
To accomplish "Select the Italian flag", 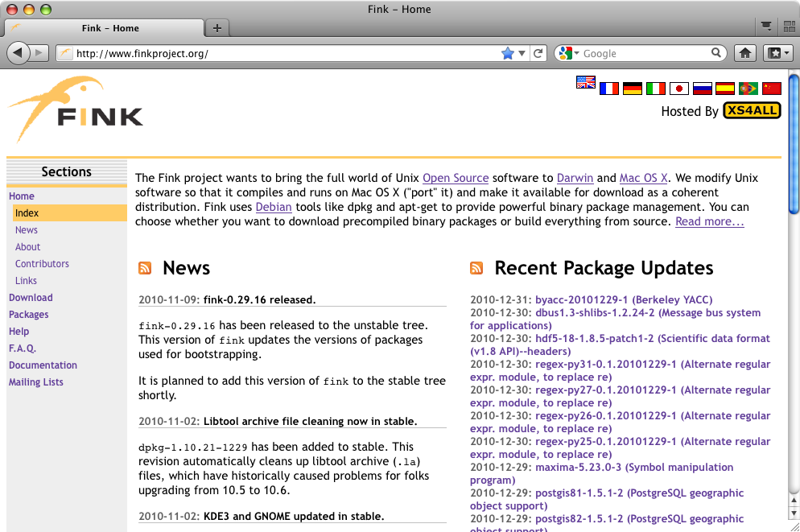I will click(656, 89).
